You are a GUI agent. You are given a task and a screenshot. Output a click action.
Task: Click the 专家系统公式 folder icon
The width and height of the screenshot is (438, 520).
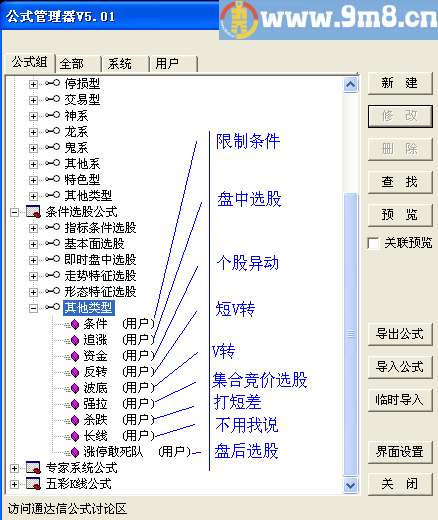(33, 468)
